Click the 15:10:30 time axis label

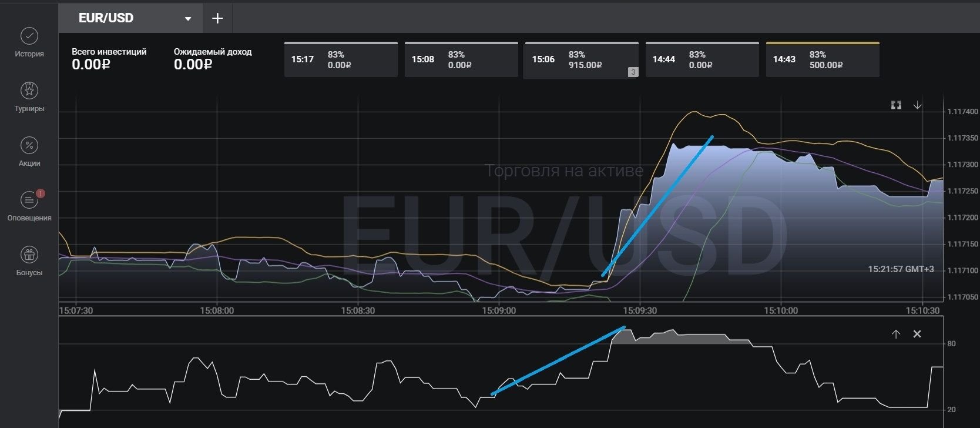point(922,310)
